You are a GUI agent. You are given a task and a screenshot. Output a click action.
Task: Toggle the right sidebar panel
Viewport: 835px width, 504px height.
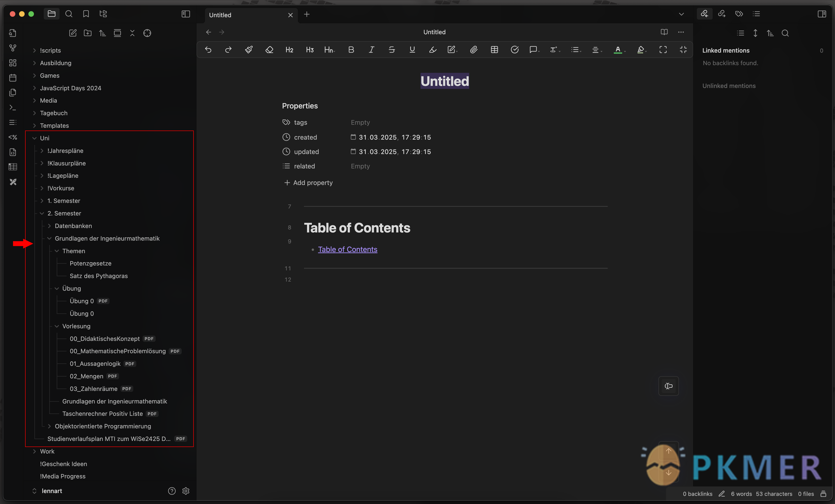click(x=822, y=14)
